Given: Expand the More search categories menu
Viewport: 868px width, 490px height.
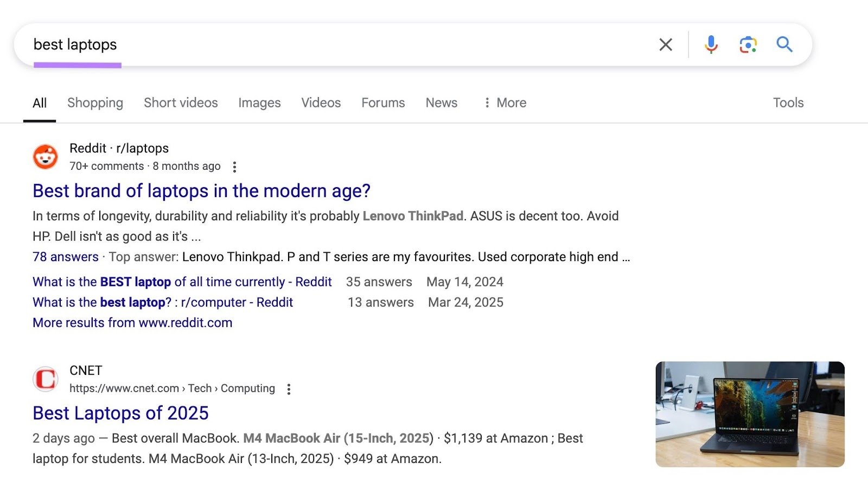Looking at the screenshot, I should pos(505,103).
